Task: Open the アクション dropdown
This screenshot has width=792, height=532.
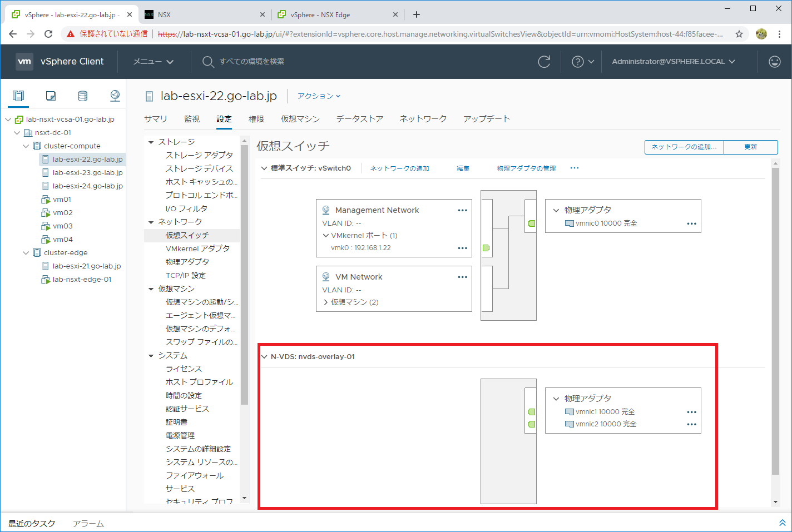Action: [x=319, y=96]
